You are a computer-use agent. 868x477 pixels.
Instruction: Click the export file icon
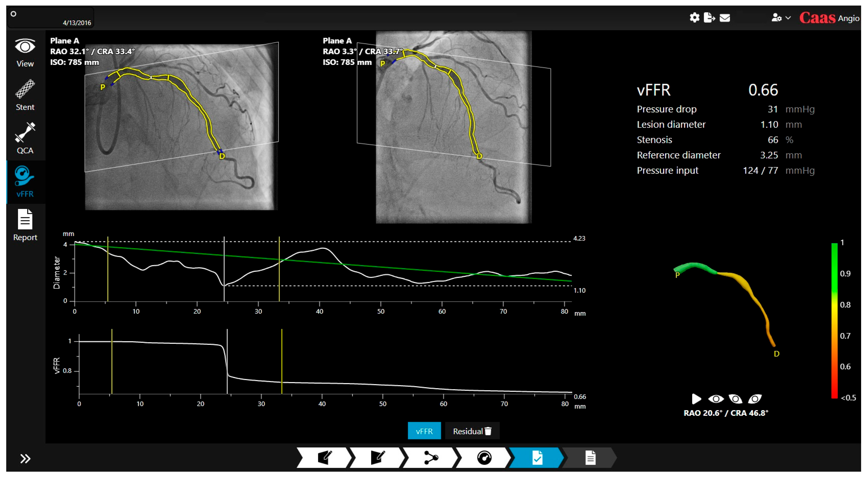(709, 18)
